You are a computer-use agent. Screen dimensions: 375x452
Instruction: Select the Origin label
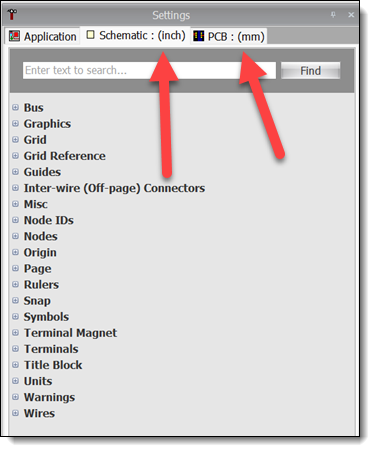tap(40, 253)
